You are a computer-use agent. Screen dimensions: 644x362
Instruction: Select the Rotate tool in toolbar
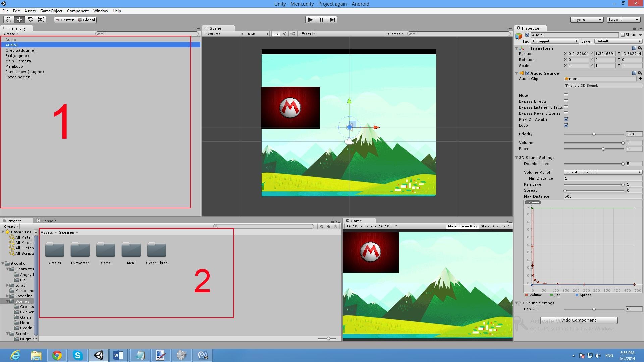pos(30,20)
